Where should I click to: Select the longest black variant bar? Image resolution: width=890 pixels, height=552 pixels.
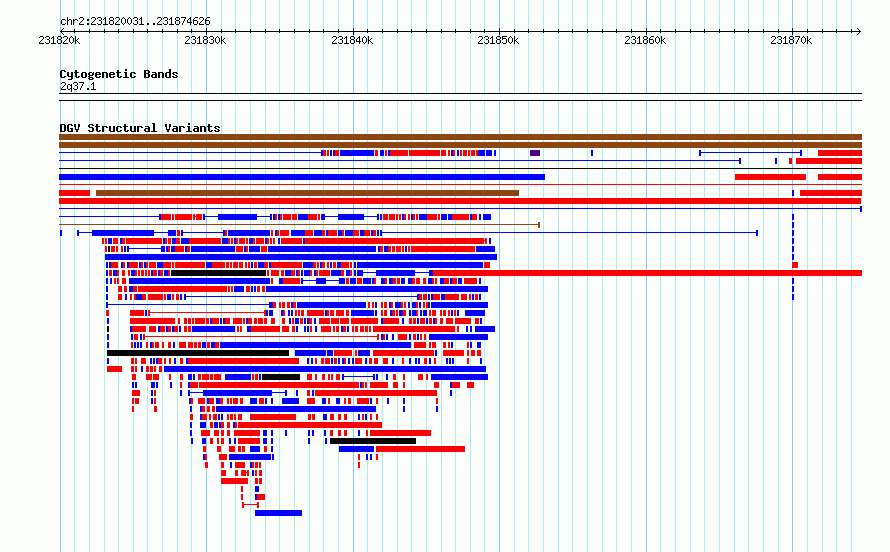click(198, 353)
